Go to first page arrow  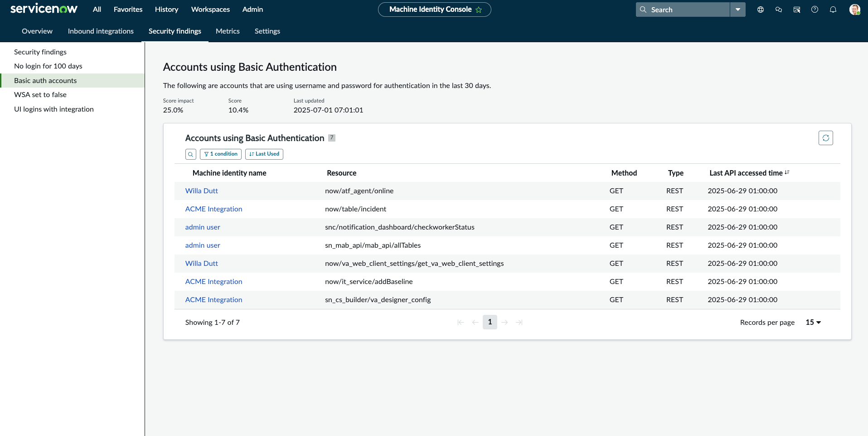click(x=461, y=322)
